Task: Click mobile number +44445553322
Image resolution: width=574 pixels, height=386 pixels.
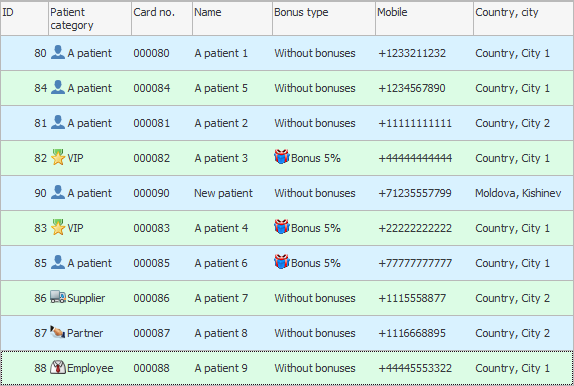Action: 415,368
